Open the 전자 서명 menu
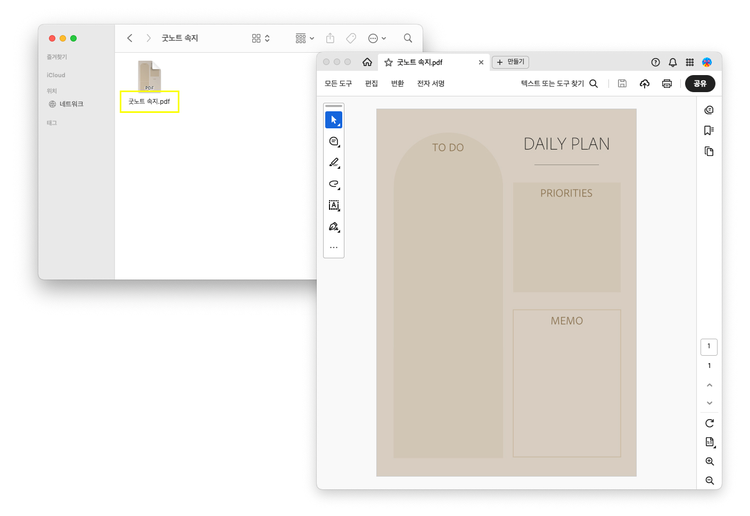Screen dimensions: 750x516 tap(431, 84)
